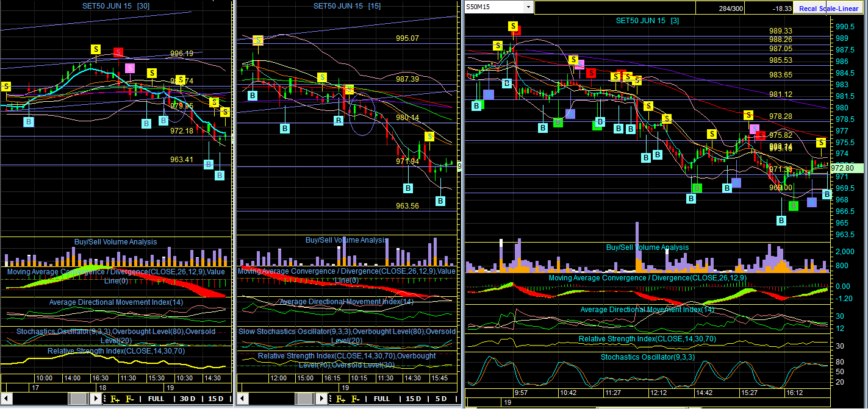Click the 989.33 price level label

pyautogui.click(x=781, y=30)
